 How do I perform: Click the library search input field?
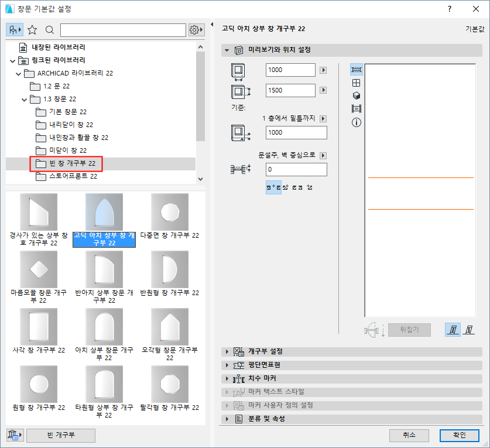click(123, 30)
